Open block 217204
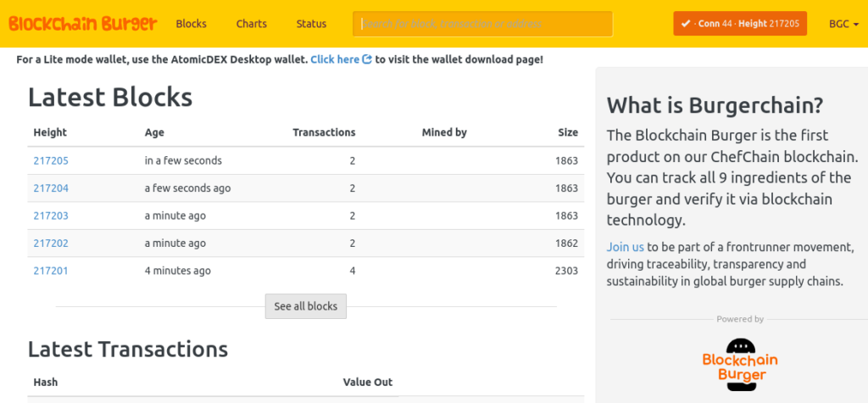 click(51, 188)
